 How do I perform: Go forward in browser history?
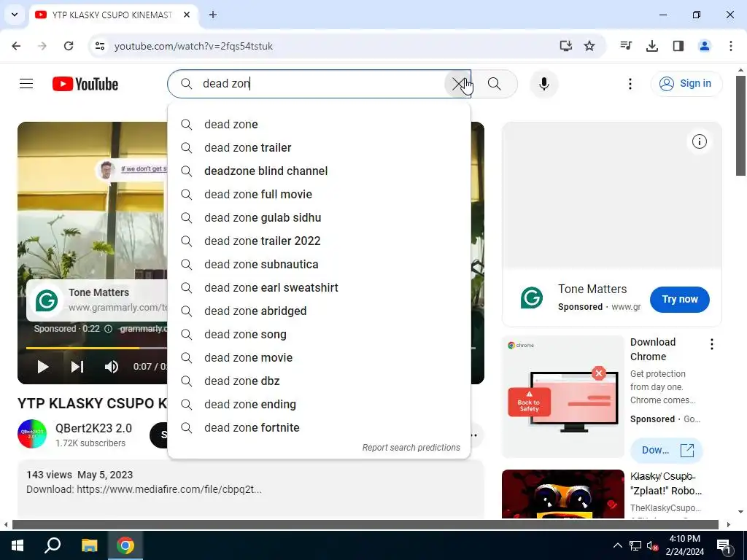pos(42,46)
